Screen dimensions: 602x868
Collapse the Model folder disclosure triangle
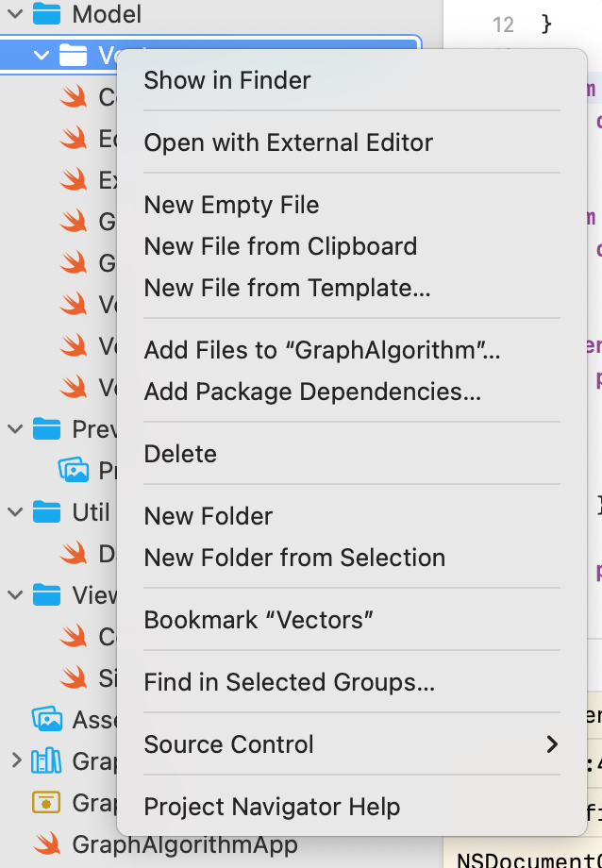15,14
